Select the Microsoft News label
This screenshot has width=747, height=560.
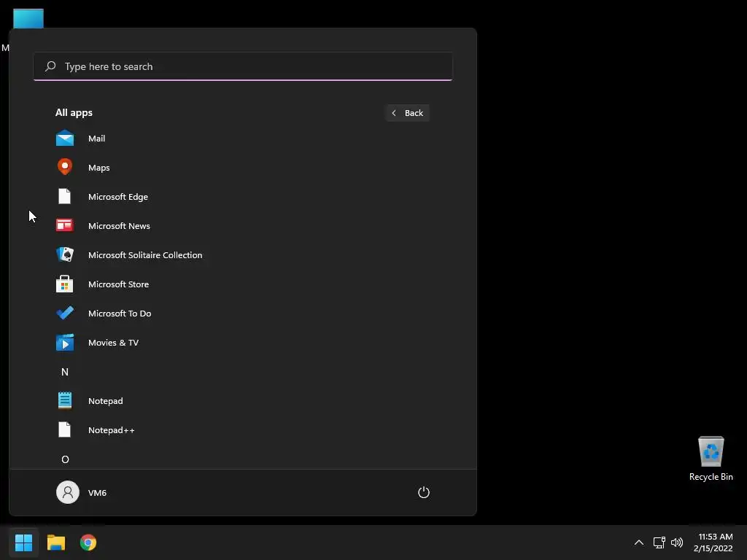(119, 226)
